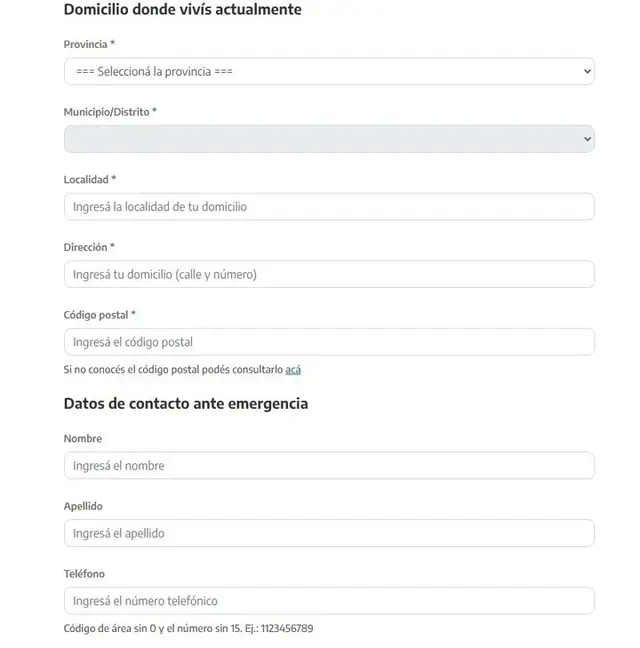Click the "Datos de contacto ante emergencia" heading
The image size is (640, 648).
pyautogui.click(x=186, y=404)
